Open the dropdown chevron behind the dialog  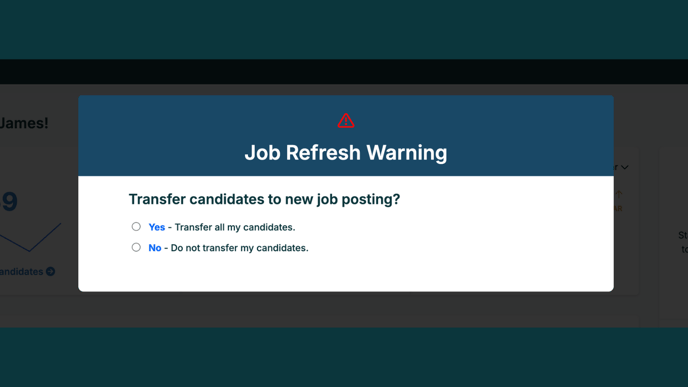(625, 167)
